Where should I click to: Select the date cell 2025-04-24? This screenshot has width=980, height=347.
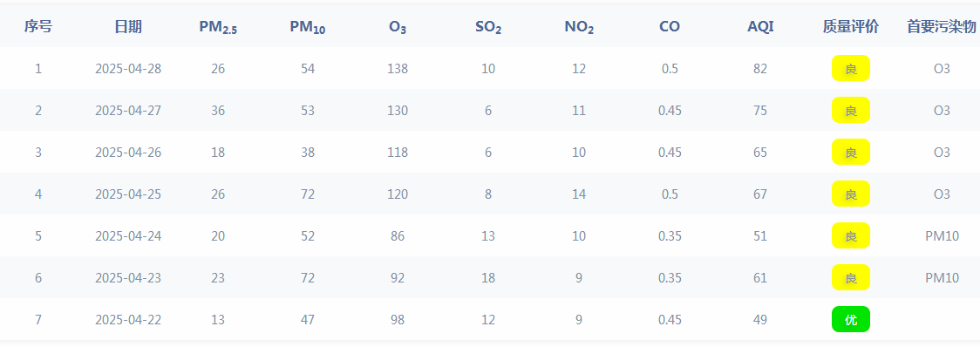pos(128,236)
